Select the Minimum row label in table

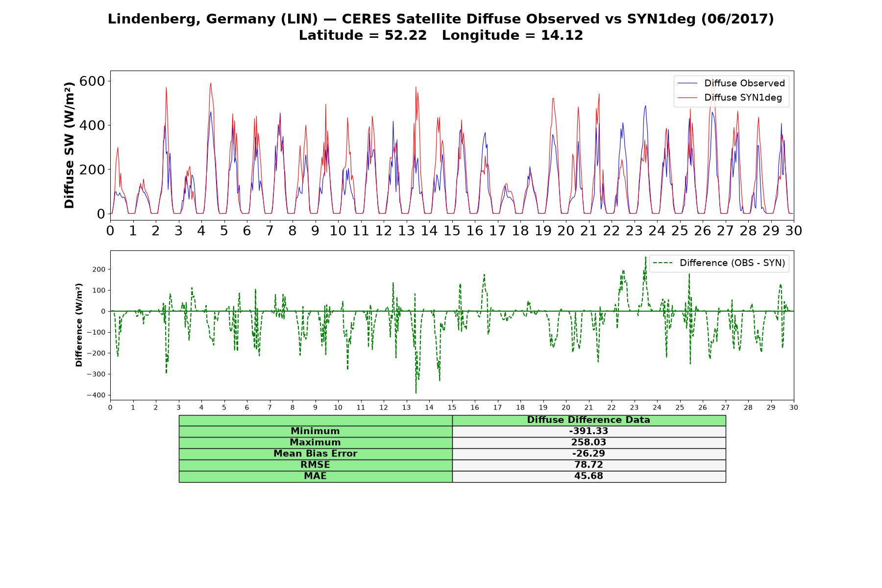[316, 431]
